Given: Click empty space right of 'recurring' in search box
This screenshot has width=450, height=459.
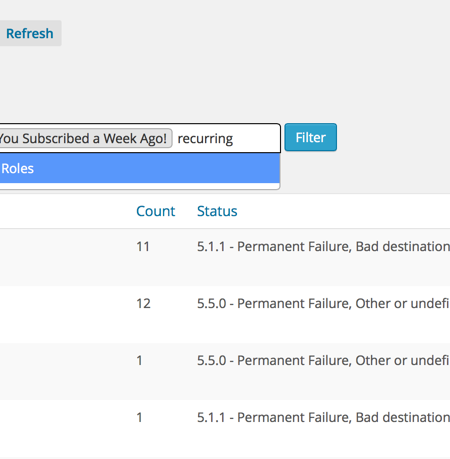Looking at the screenshot, I should pyautogui.click(x=256, y=138).
